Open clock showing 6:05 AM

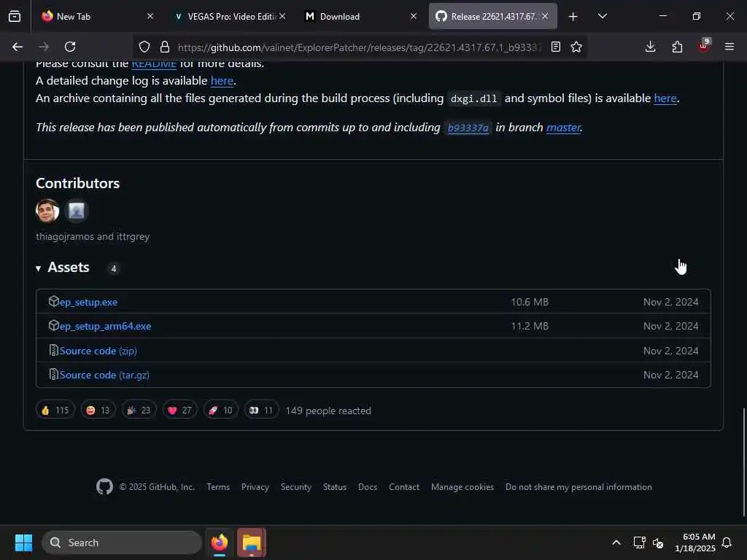pyautogui.click(x=694, y=542)
